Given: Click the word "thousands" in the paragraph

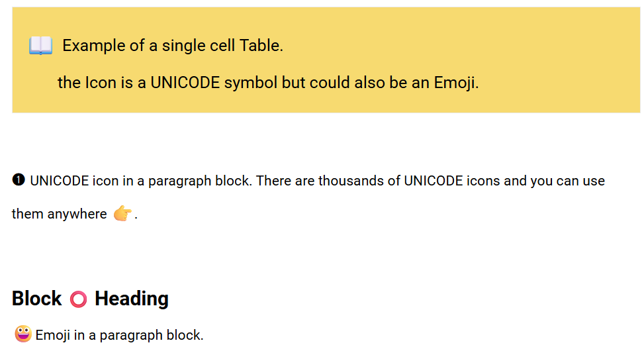Looking at the screenshot, I should 349,181.
